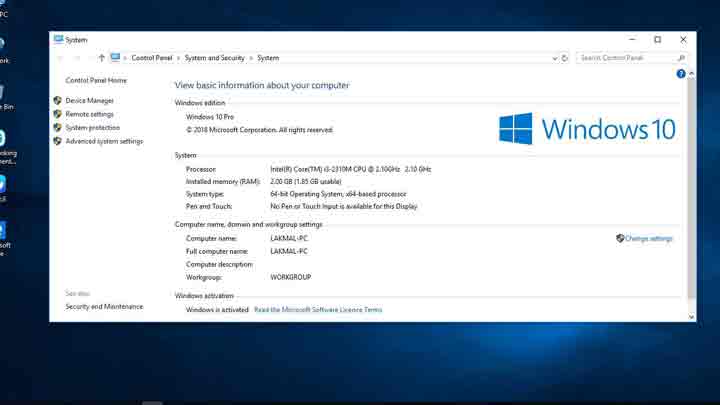Click the Pen and Touch value text
Viewport: 720px width, 405px height.
[x=344, y=206]
